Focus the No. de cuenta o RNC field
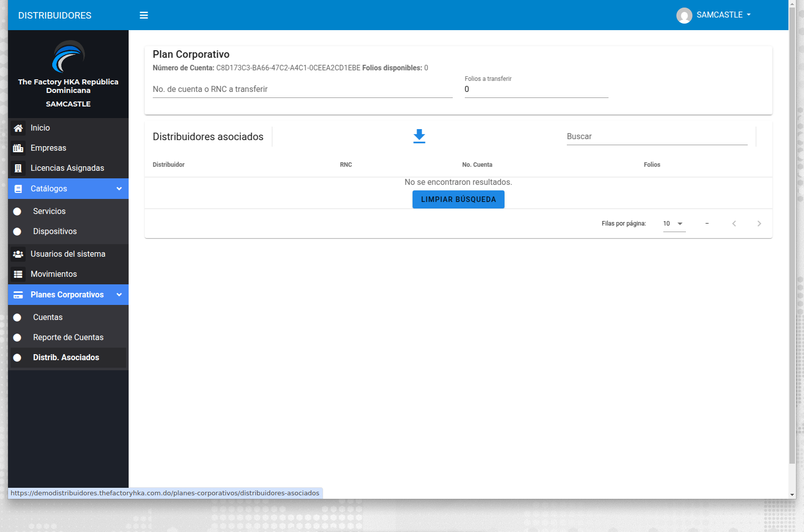The image size is (804, 532). pos(303,89)
